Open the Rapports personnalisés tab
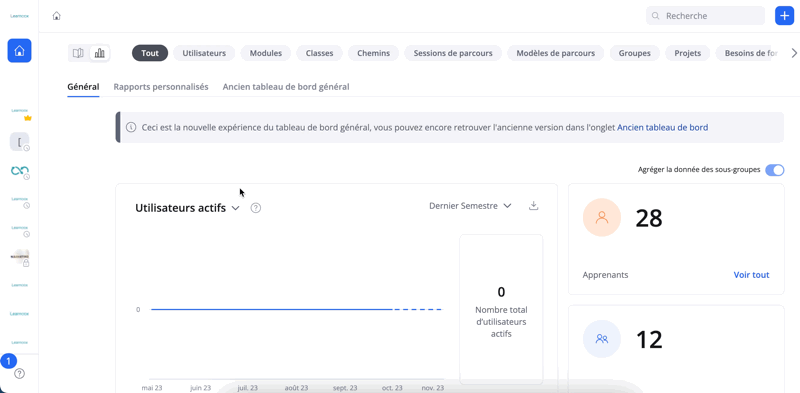800x393 pixels. (161, 87)
